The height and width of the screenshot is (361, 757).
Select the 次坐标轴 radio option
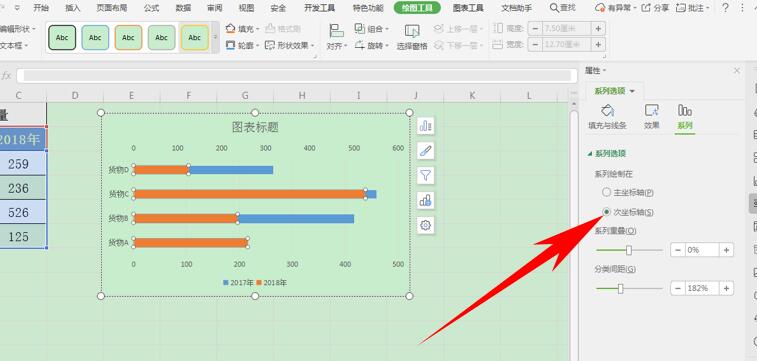(606, 211)
